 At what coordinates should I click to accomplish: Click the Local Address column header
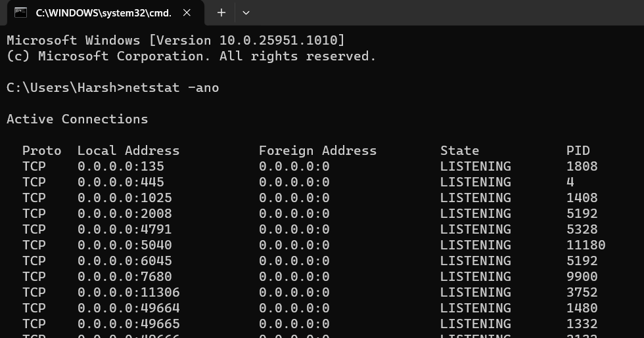128,150
